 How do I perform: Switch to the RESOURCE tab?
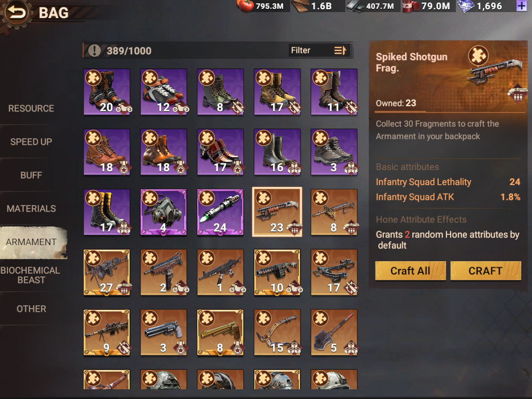click(x=31, y=109)
